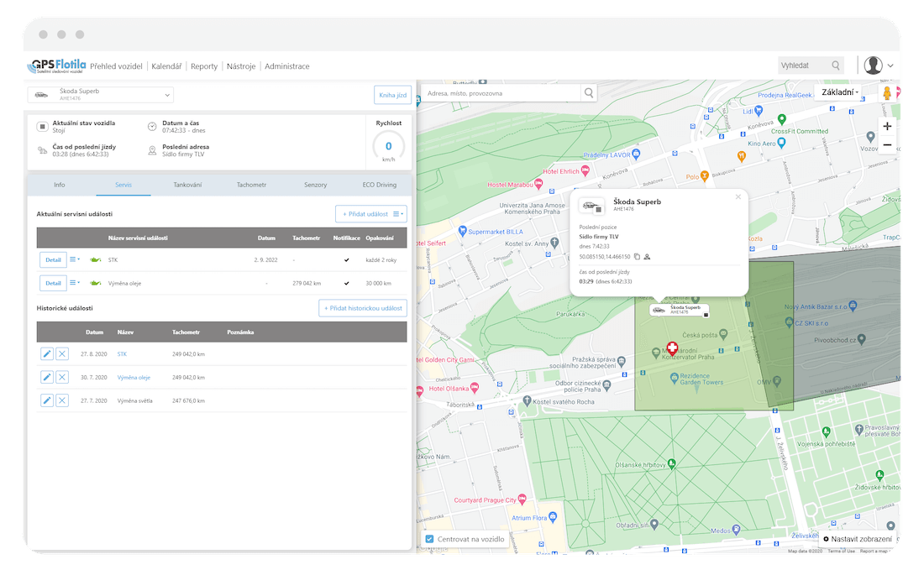Click the location pin beside Poslední adresa

(x=152, y=151)
